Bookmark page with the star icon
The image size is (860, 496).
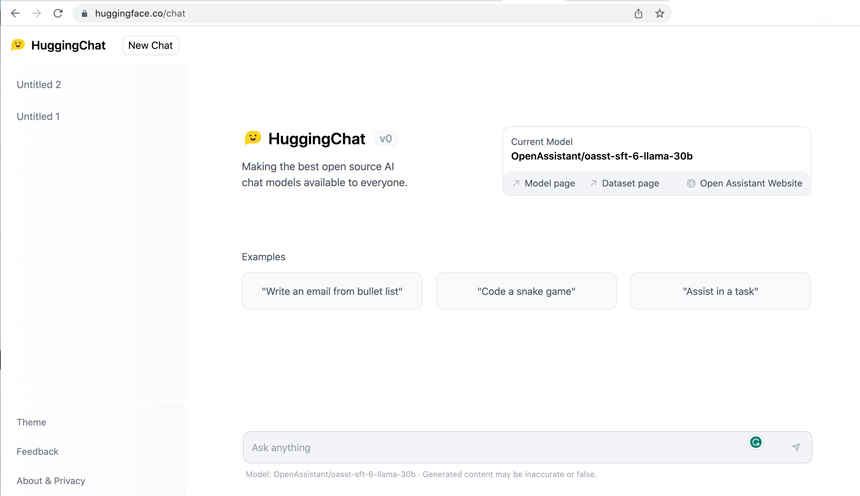click(x=659, y=13)
